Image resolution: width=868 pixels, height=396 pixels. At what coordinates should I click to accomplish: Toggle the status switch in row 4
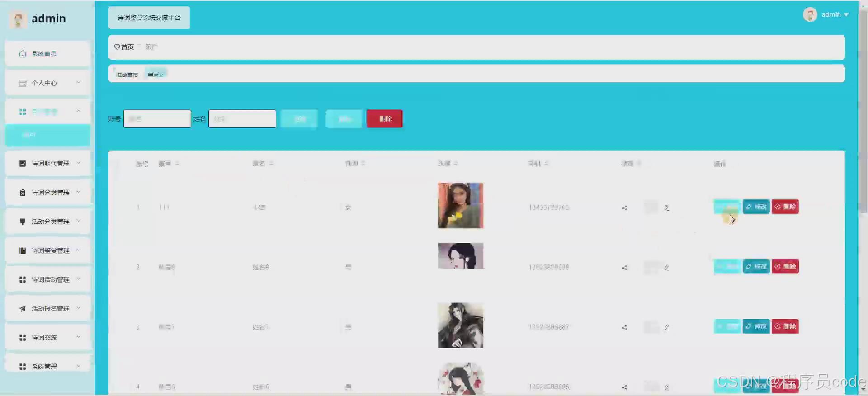(651, 387)
